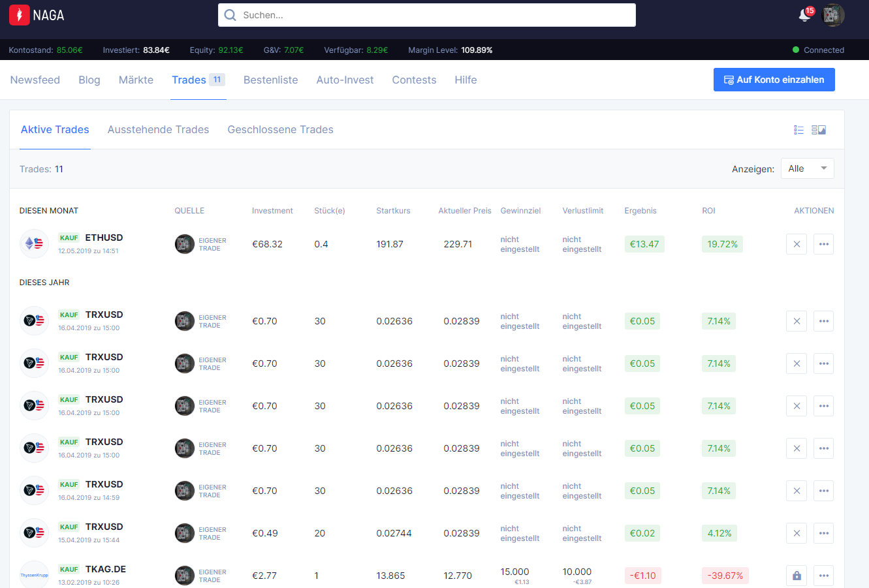The image size is (869, 588).
Task: Click the NAGA logo
Action: (x=37, y=15)
